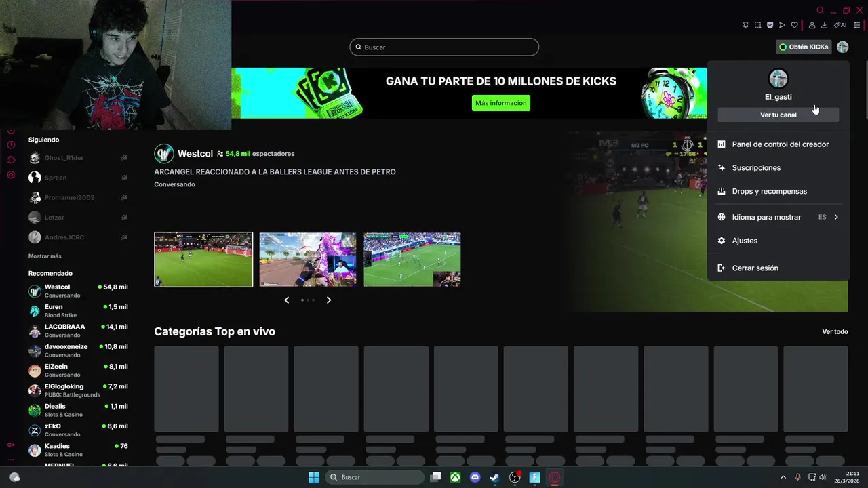The image size is (868, 488).
Task: Open the snapshot capture tool icon
Action: 757,25
